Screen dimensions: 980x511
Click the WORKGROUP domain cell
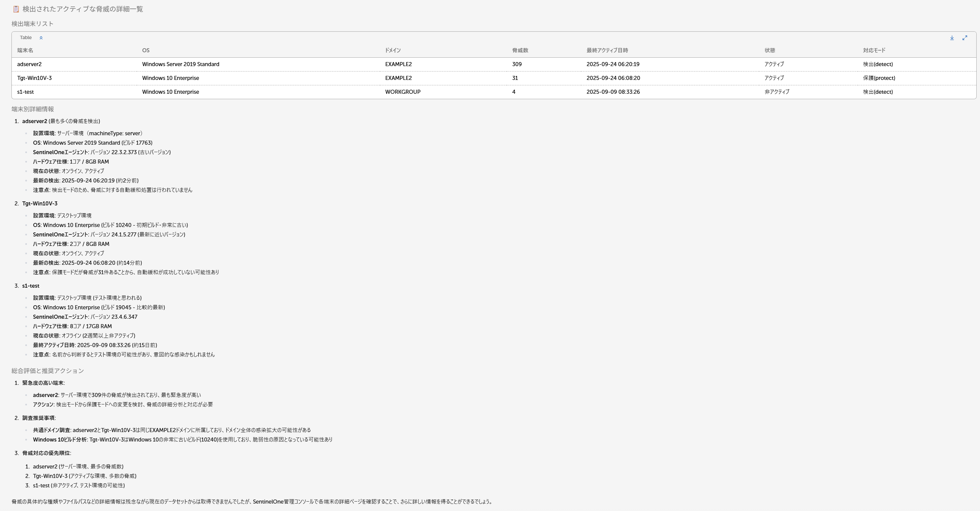click(403, 92)
